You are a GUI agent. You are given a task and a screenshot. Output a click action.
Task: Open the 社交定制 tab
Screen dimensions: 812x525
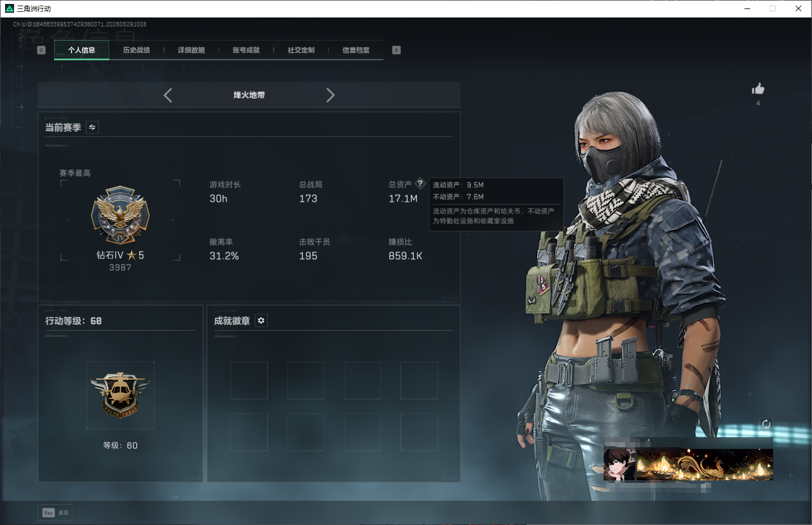(301, 50)
